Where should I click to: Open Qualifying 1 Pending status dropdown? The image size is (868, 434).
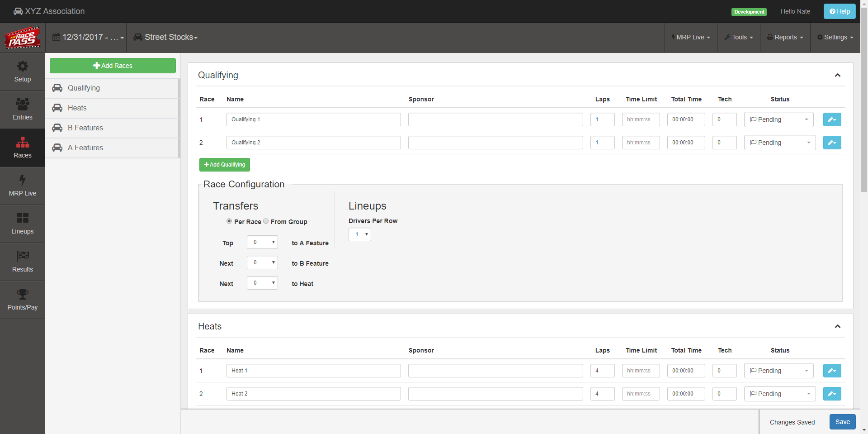tap(778, 119)
